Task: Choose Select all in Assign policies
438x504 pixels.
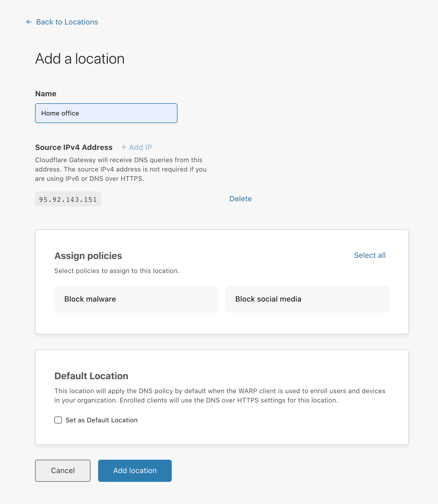Action: pos(369,255)
